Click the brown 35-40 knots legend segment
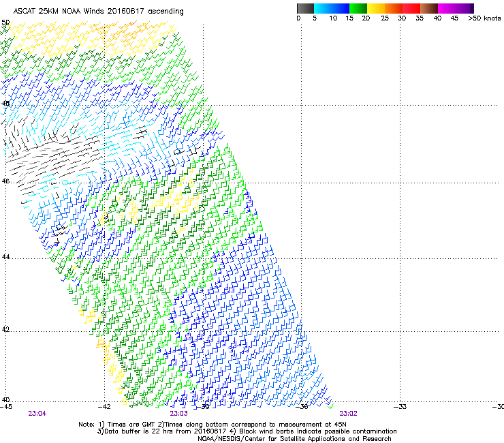 429,8
